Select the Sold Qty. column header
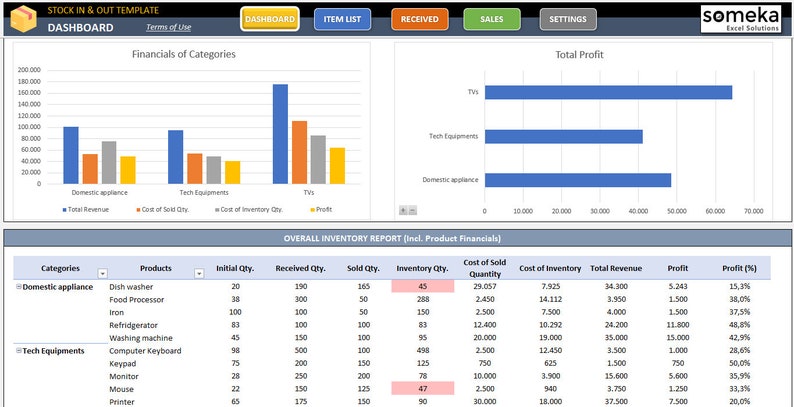This screenshot has height=407, width=794. pos(364,268)
